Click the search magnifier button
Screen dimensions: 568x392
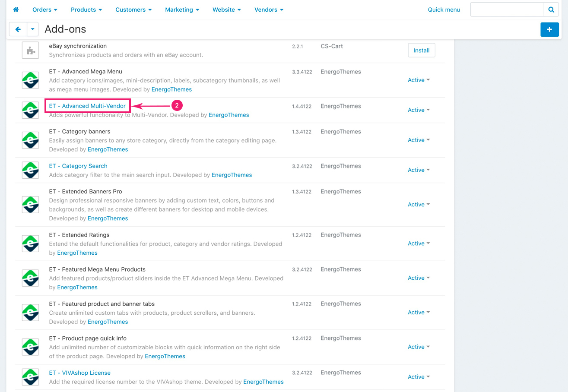coord(551,9)
